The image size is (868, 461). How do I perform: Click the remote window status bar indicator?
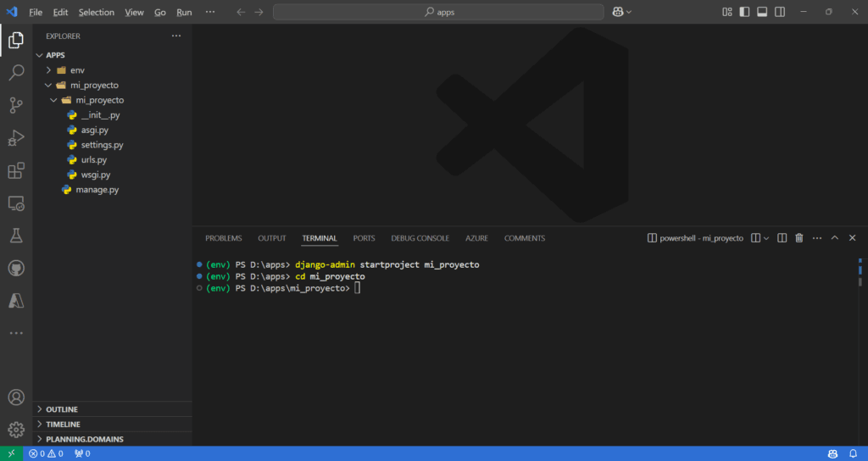[11, 454]
